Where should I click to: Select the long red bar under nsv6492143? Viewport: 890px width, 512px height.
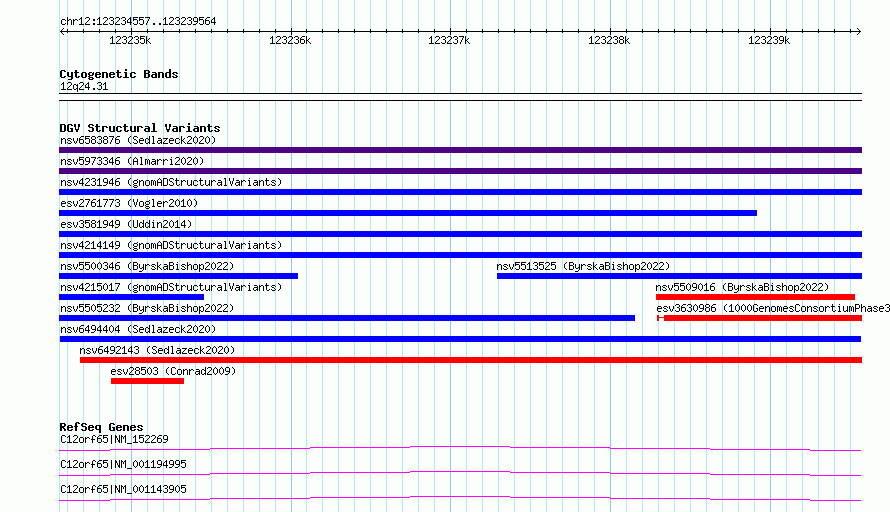click(471, 360)
